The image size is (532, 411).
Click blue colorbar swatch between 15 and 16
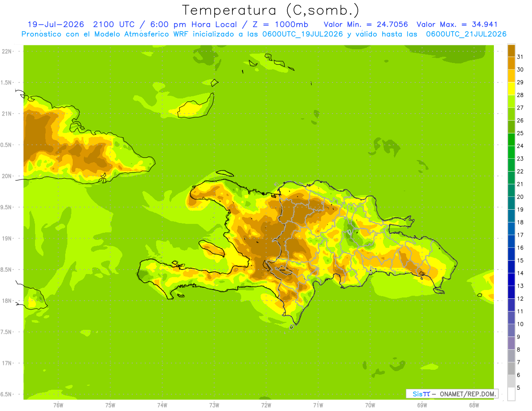tap(511, 254)
